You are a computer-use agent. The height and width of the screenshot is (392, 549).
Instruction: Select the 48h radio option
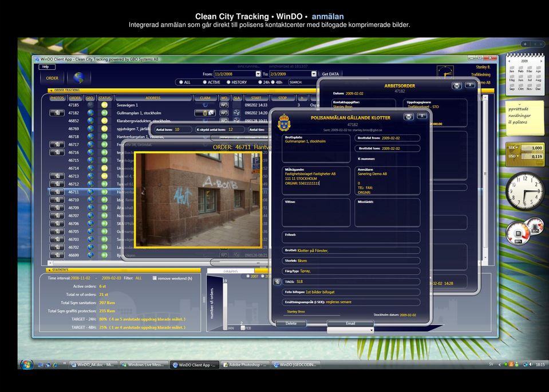tap(272, 82)
